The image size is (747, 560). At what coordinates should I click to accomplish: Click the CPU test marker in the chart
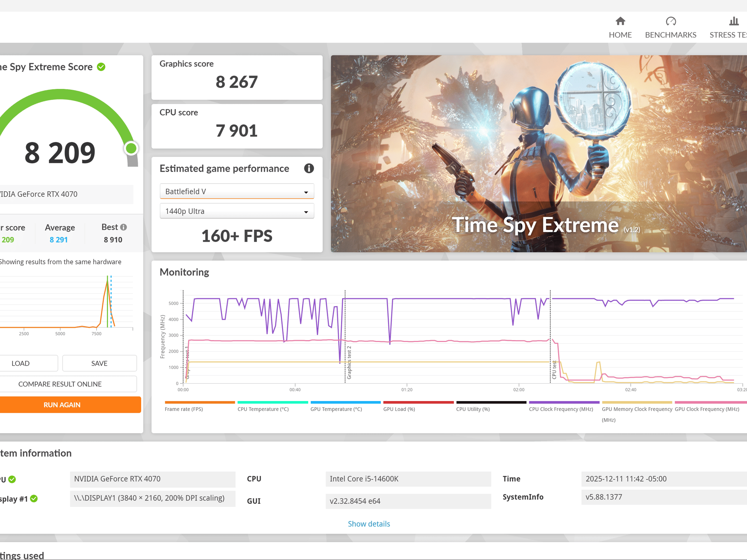pyautogui.click(x=554, y=370)
